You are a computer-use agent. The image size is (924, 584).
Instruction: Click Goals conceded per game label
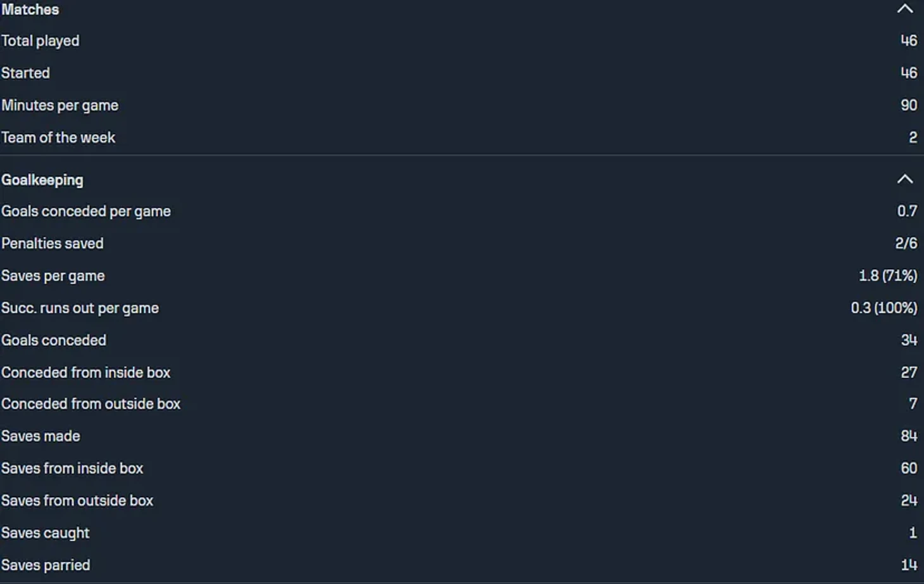coord(86,212)
